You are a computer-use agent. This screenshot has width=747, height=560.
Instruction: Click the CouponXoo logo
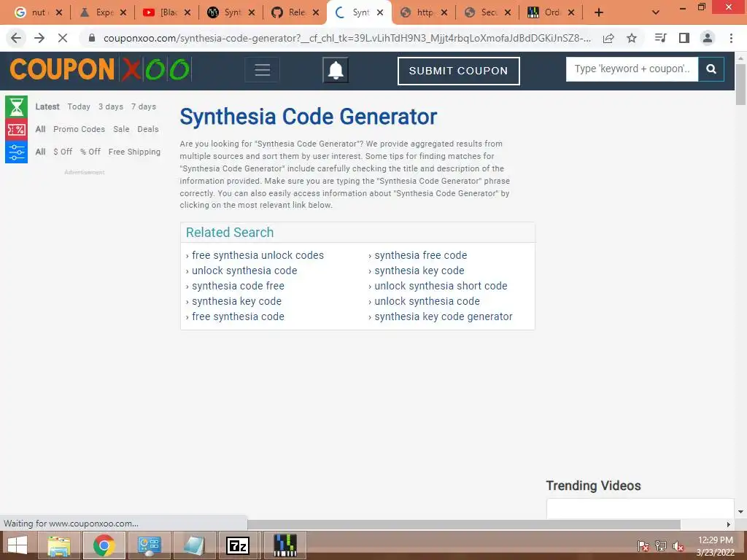[x=101, y=69]
